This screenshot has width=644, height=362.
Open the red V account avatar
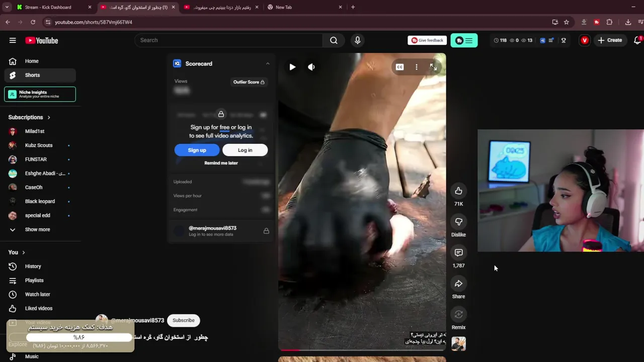(x=584, y=40)
